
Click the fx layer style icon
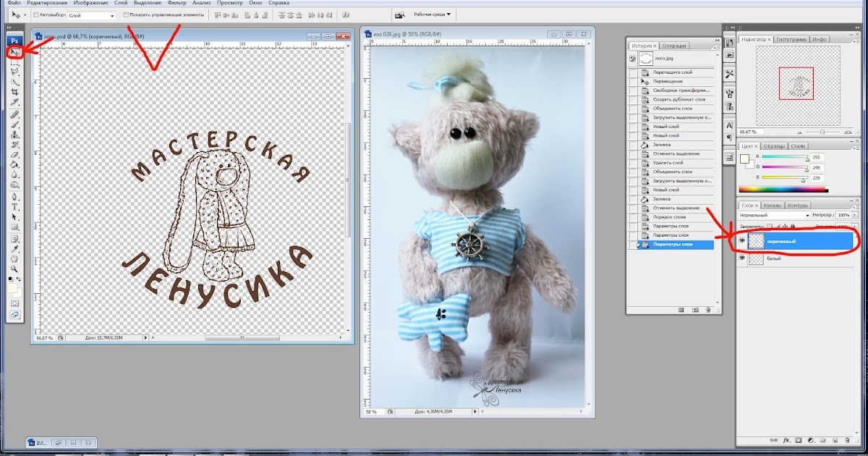785,439
